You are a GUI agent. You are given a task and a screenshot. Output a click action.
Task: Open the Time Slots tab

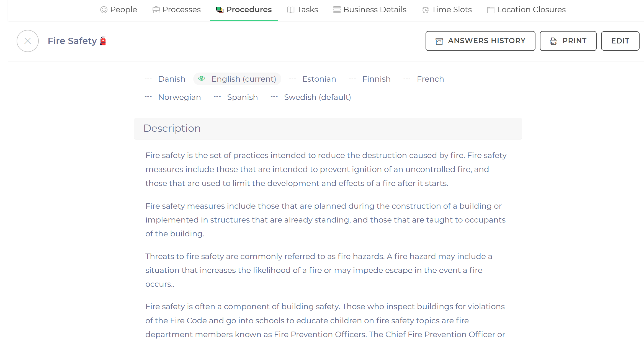447,10
